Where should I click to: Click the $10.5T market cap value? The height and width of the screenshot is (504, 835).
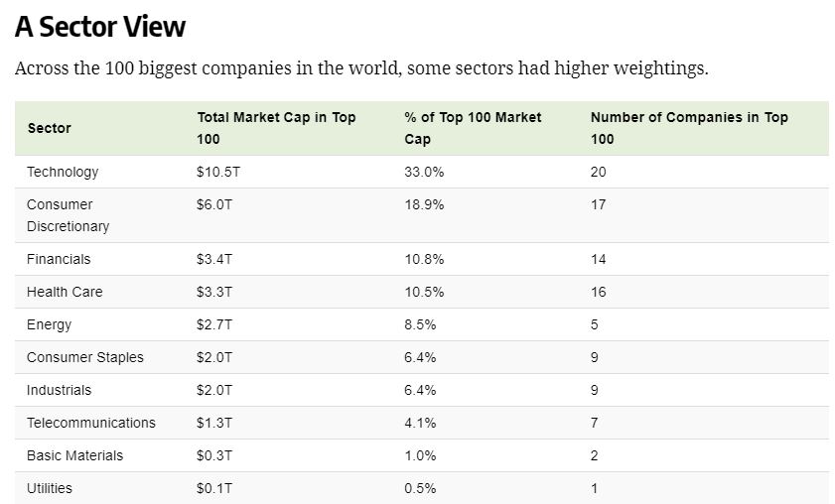point(218,172)
